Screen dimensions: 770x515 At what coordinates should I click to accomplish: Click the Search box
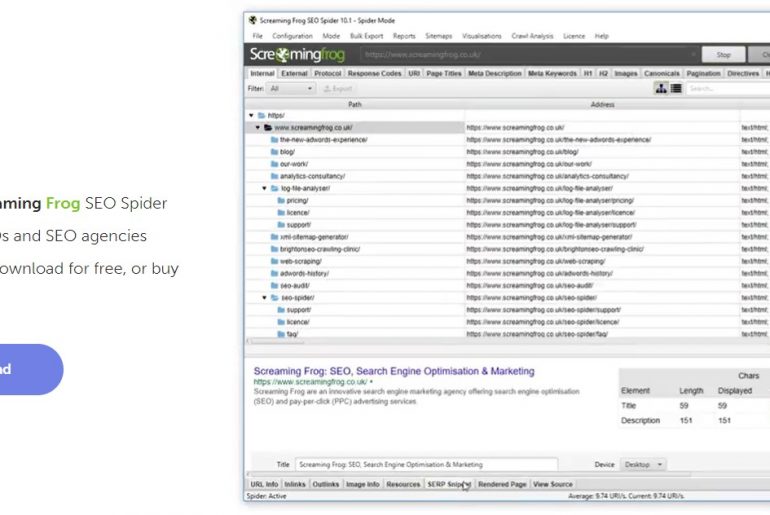tap(728, 88)
